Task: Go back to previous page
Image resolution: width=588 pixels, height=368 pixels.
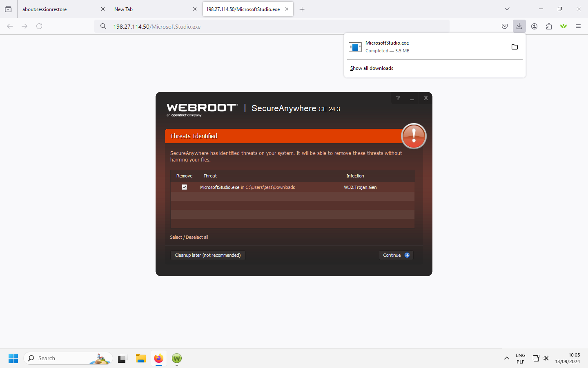Action: pos(10,26)
